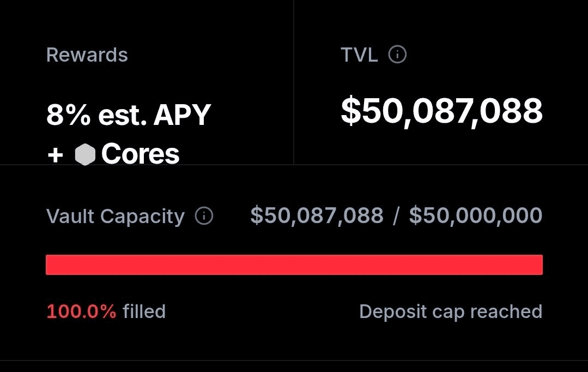Click the Cores hexagon icon
Screen dimensions: 588x372
85,154
